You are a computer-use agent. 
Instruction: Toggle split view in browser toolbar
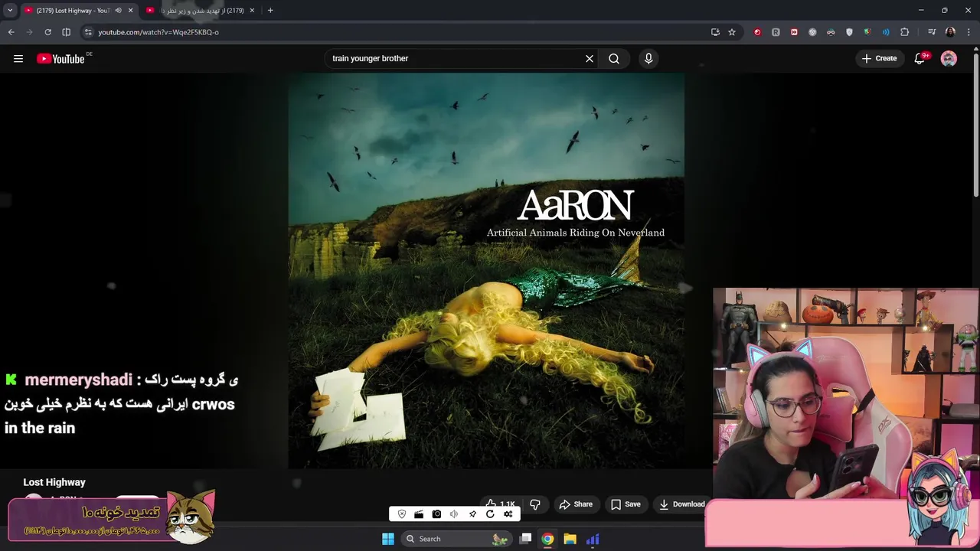pyautogui.click(x=66, y=32)
